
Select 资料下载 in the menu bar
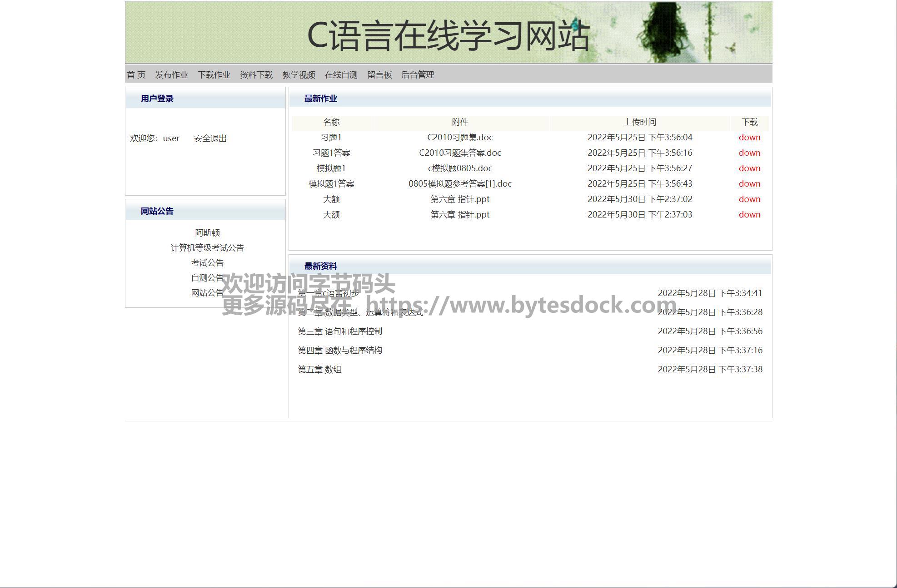[256, 75]
